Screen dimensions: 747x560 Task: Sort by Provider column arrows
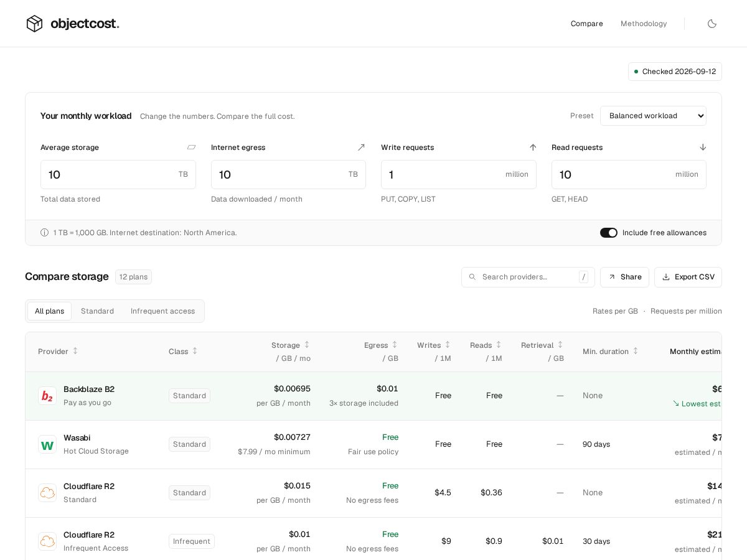click(x=75, y=351)
